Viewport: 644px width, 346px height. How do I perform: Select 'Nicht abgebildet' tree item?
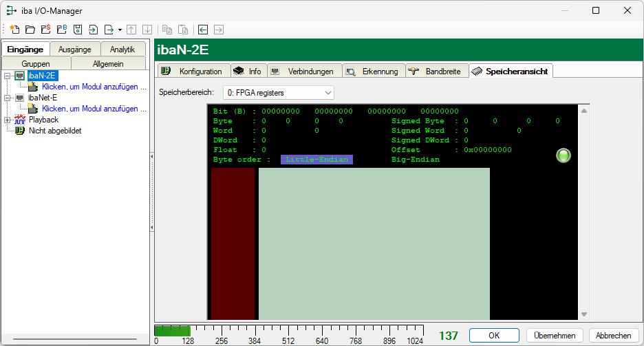coord(55,131)
